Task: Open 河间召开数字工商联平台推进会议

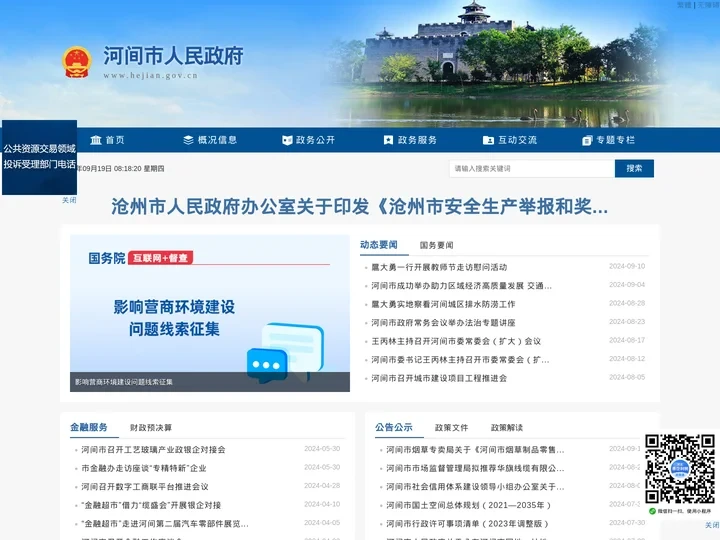Action: point(145,487)
